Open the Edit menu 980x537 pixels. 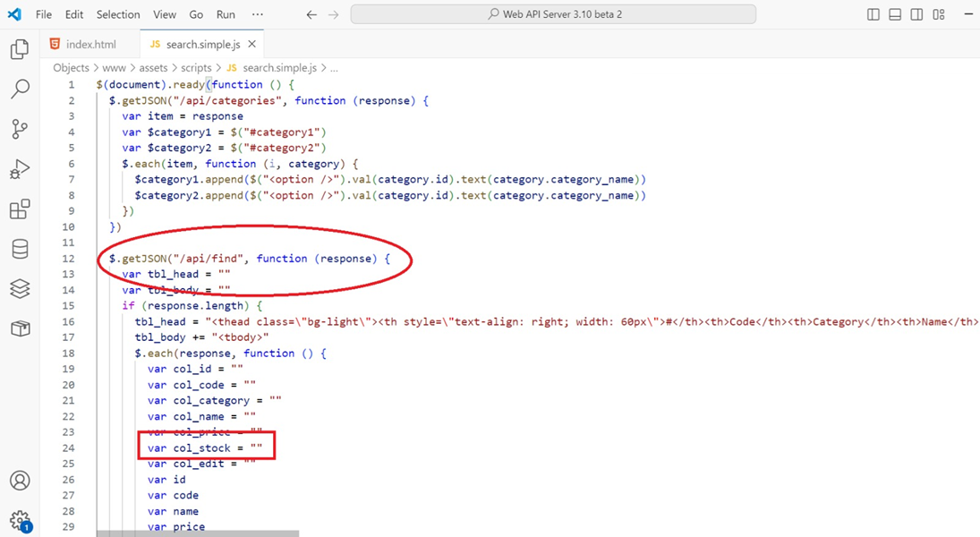(x=73, y=14)
